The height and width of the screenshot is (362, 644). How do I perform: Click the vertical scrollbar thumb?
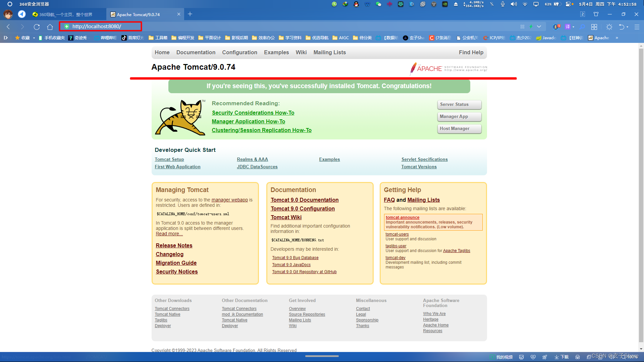pyautogui.click(x=641, y=194)
